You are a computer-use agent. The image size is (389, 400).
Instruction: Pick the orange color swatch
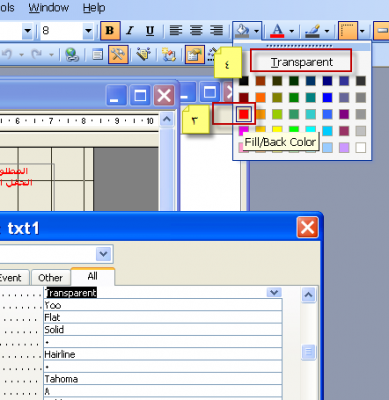point(260,97)
